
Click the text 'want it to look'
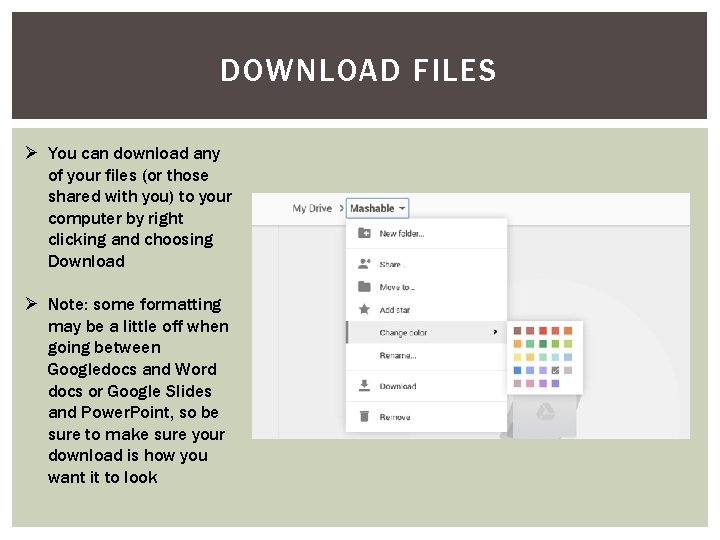[x=103, y=477]
